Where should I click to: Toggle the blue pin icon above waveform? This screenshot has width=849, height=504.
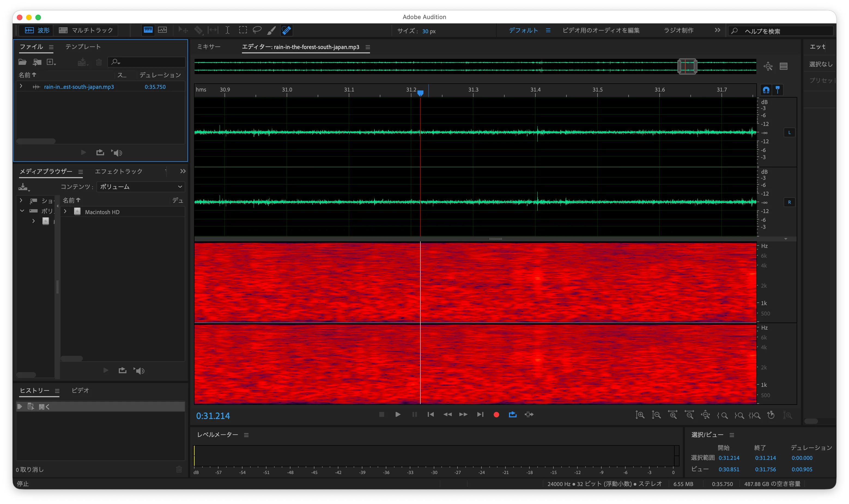point(778,90)
